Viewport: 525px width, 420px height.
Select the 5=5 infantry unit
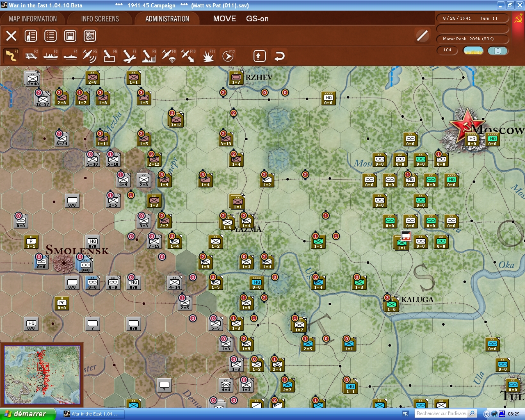pos(216,323)
